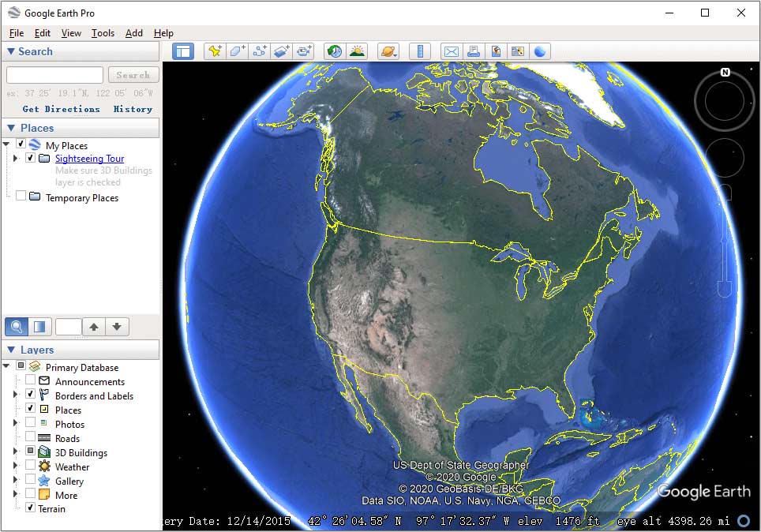Click the places filter text box
The image size is (761, 532).
(69, 327)
